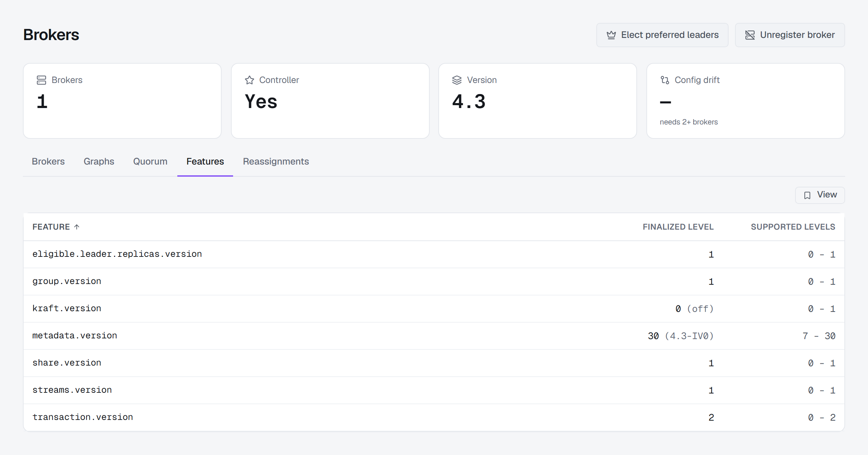
Task: Open the View button menu
Action: click(x=820, y=195)
